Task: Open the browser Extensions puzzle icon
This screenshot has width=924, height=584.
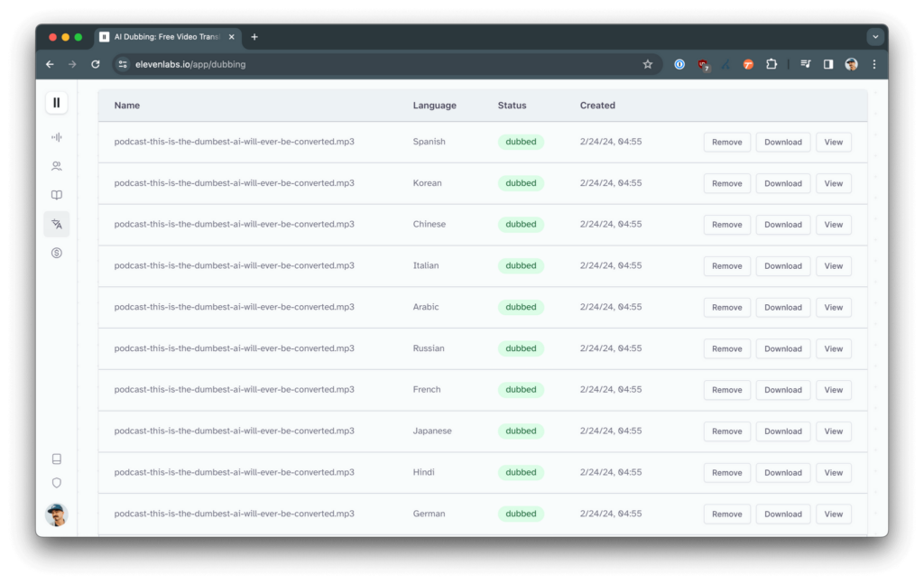Action: 772,64
